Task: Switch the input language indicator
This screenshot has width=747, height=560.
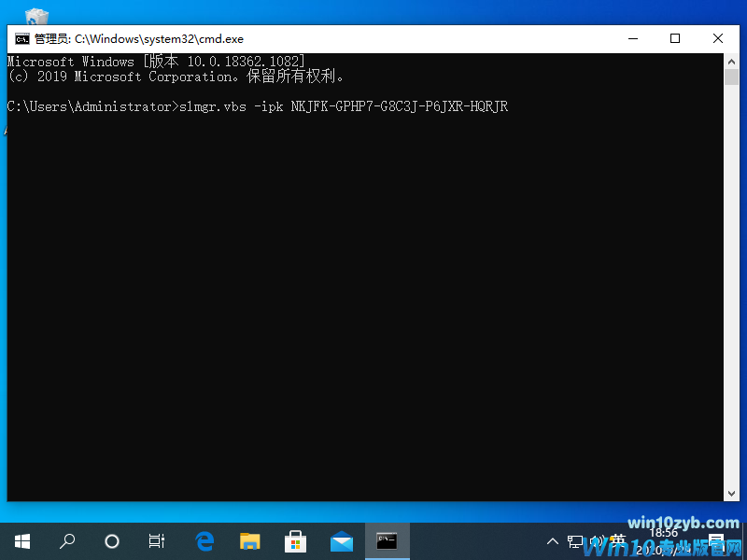Action: [616, 541]
